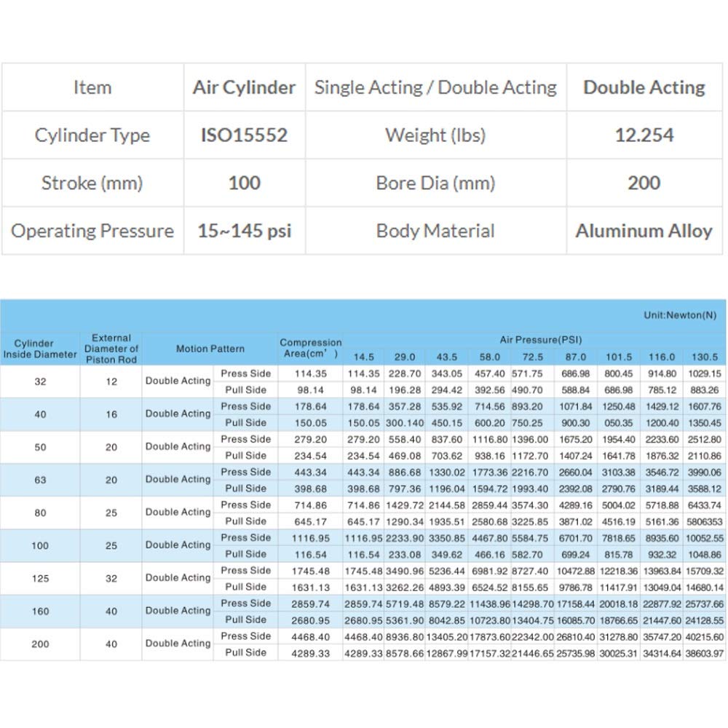Select compression area '279.20' cell
Viewport: 728px width, 728px height.
pyautogui.click(x=311, y=439)
